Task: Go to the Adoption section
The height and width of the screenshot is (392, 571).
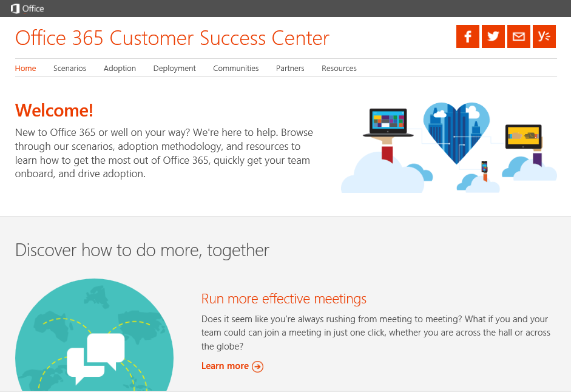Action: 120,69
